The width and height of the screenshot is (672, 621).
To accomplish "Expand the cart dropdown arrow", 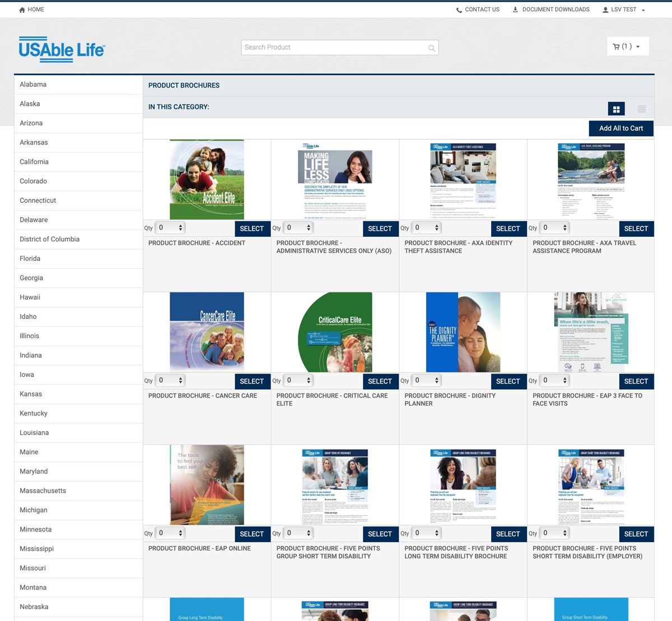I will tap(638, 47).
